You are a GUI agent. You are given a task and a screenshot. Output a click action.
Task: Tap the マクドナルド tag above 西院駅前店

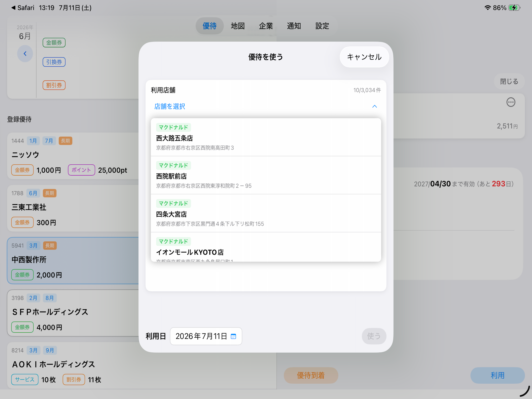click(173, 165)
